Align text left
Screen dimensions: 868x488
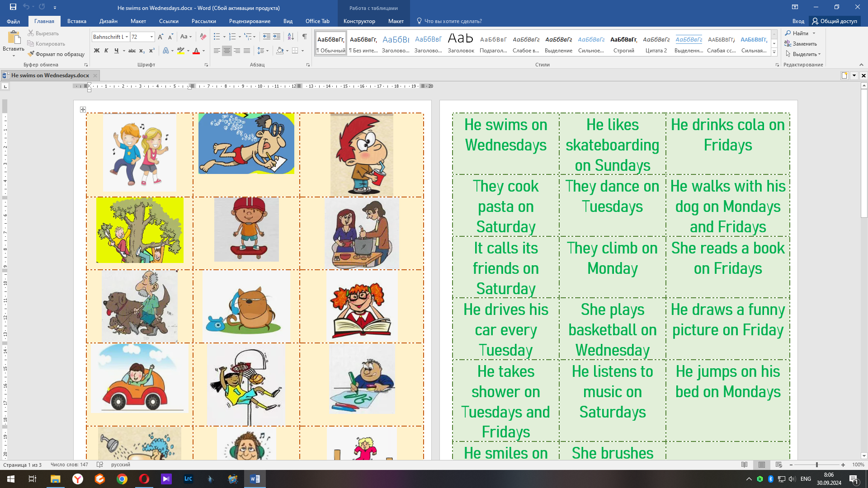pyautogui.click(x=217, y=51)
